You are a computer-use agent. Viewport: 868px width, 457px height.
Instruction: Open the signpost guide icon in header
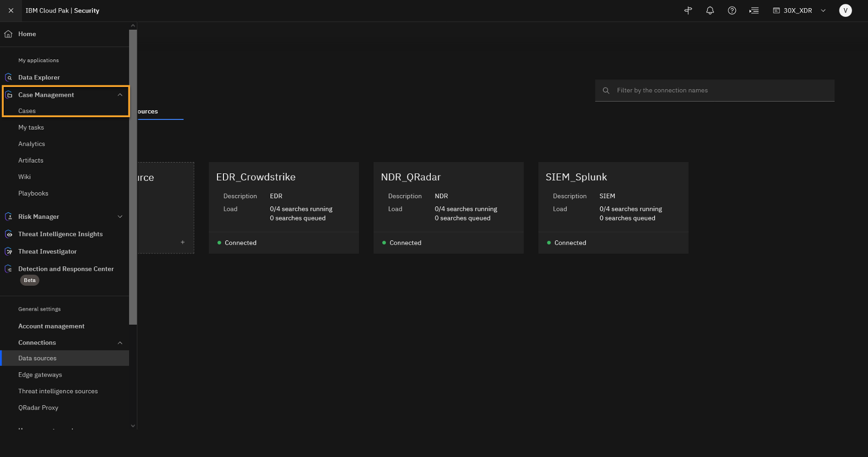pyautogui.click(x=688, y=10)
